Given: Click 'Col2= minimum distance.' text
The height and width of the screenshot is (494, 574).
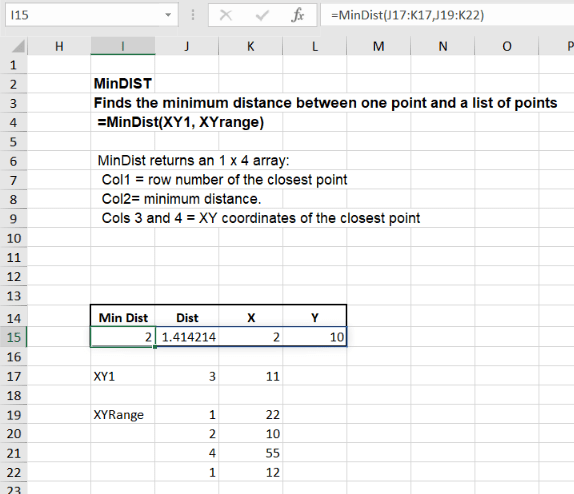Looking at the screenshot, I should (182, 199).
